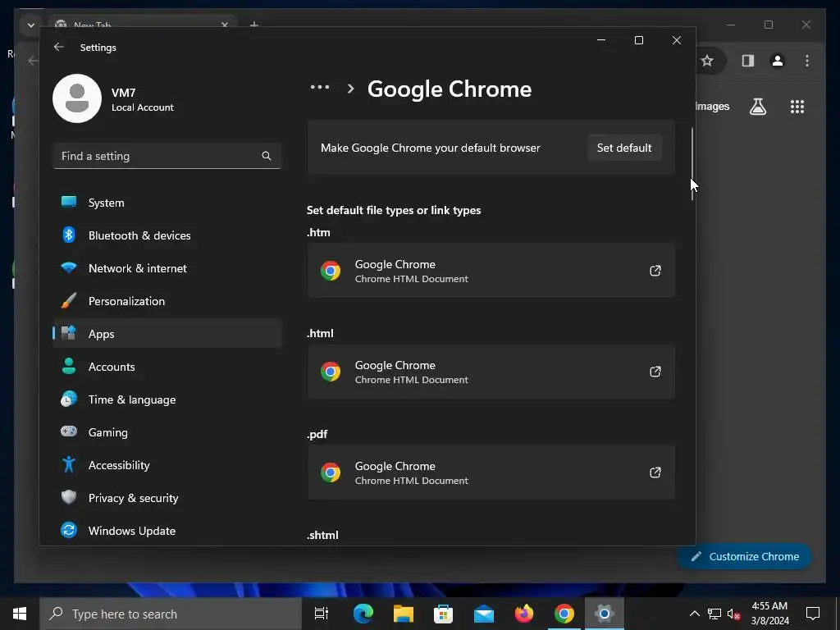
Task: Click the Customize Chrome button
Action: [x=745, y=557]
